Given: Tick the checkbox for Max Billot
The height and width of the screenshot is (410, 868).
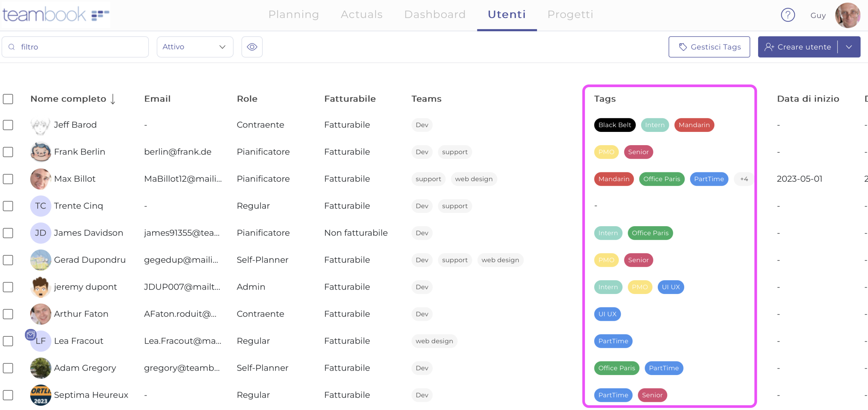Looking at the screenshot, I should [x=8, y=179].
